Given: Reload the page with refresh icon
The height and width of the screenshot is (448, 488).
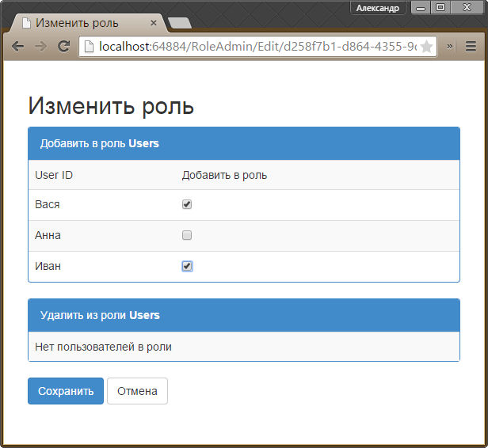Looking at the screenshot, I should (64, 47).
